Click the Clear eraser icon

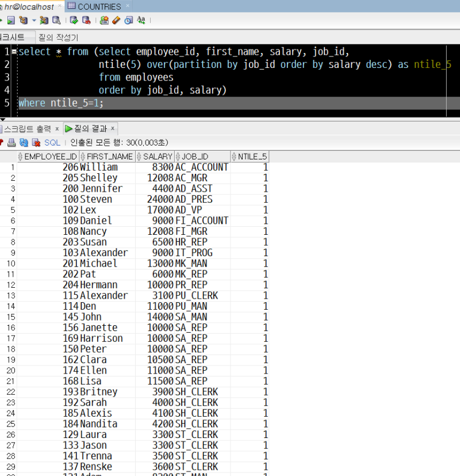coord(116,20)
